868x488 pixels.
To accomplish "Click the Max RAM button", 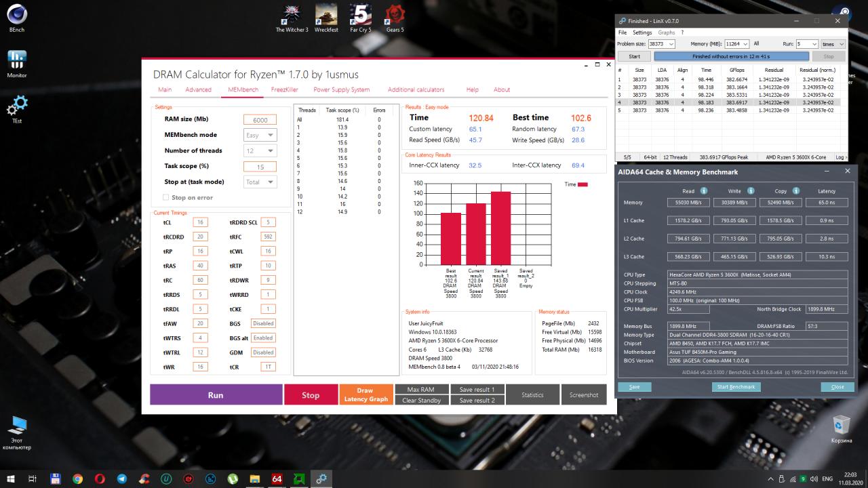I will [x=421, y=390].
